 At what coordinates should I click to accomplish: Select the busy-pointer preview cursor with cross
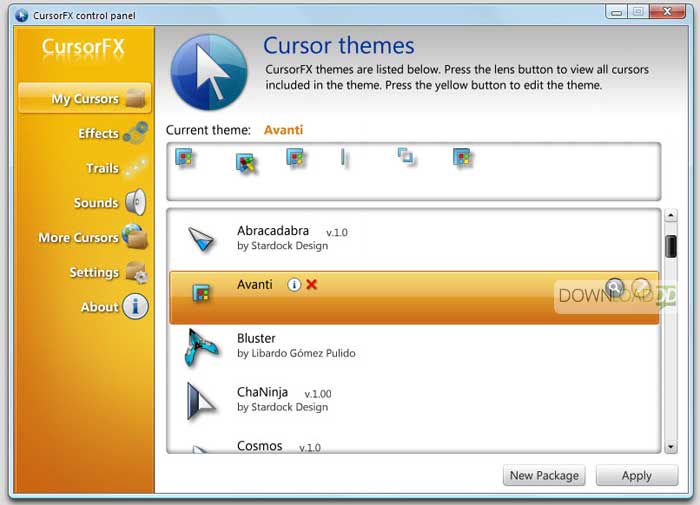[246, 163]
